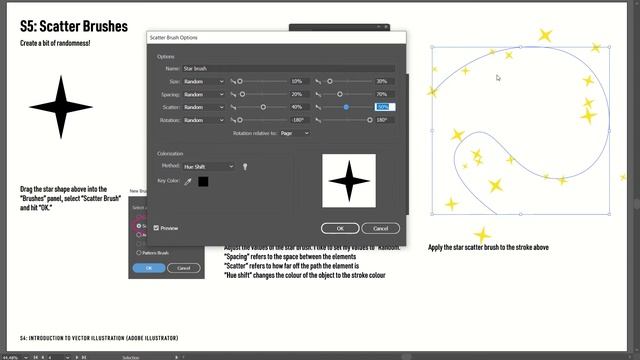Click 'Apply the star scatter brush' caption
Viewport: 640px width, 360px height.
pos(488,247)
